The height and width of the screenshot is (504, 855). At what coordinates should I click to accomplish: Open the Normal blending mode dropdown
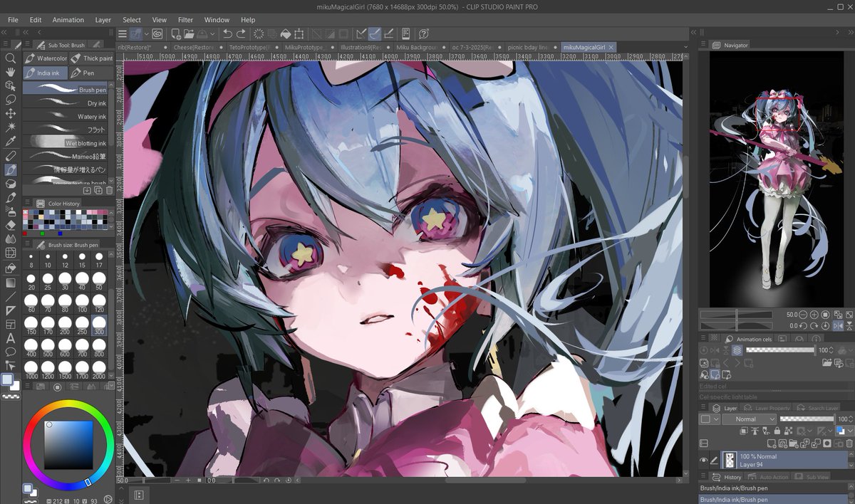[x=748, y=419]
